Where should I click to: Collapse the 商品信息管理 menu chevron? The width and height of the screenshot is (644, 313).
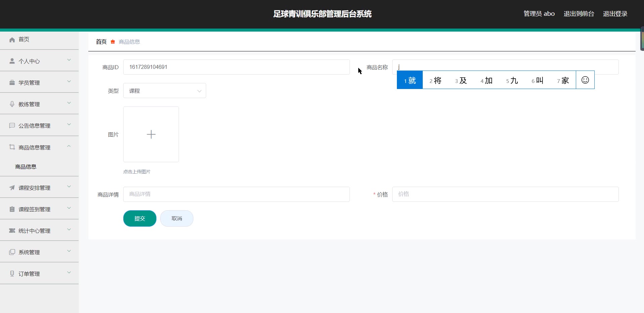[69, 146]
